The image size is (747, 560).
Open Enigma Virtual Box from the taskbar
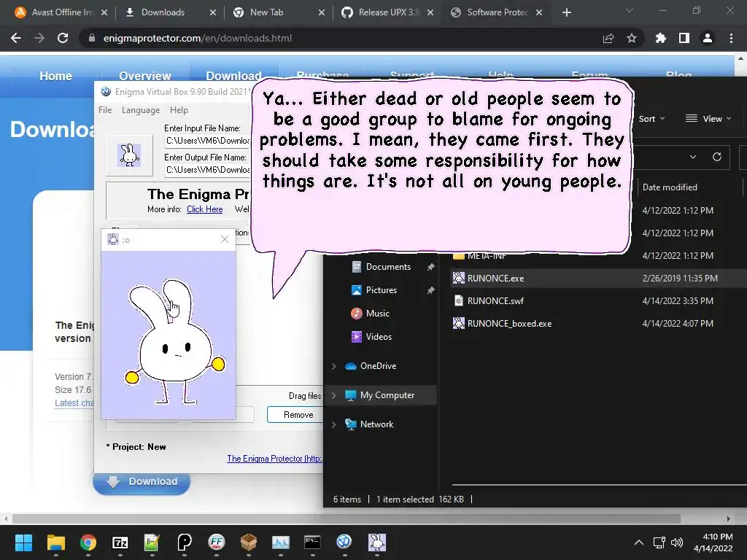(x=344, y=542)
